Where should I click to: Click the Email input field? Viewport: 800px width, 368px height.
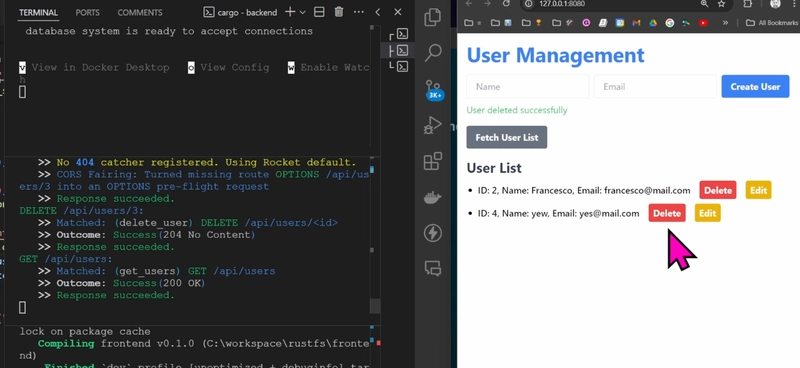655,86
